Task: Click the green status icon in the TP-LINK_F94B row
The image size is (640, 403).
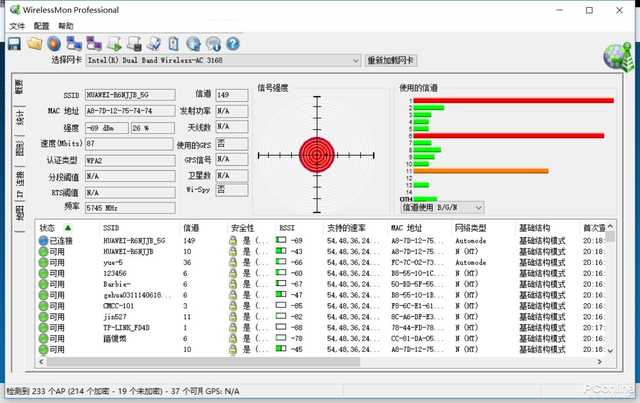Action: (x=43, y=328)
